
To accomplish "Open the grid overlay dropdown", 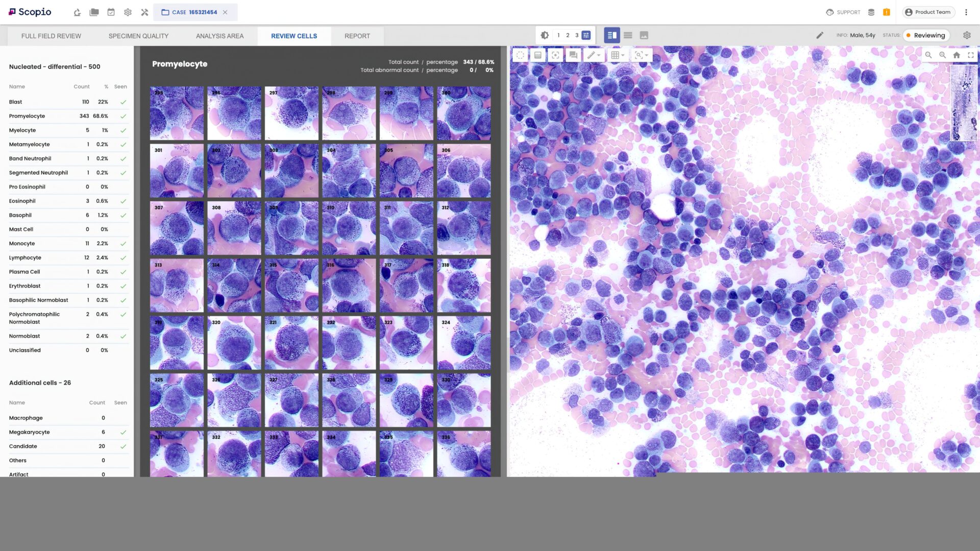I will 618,55.
